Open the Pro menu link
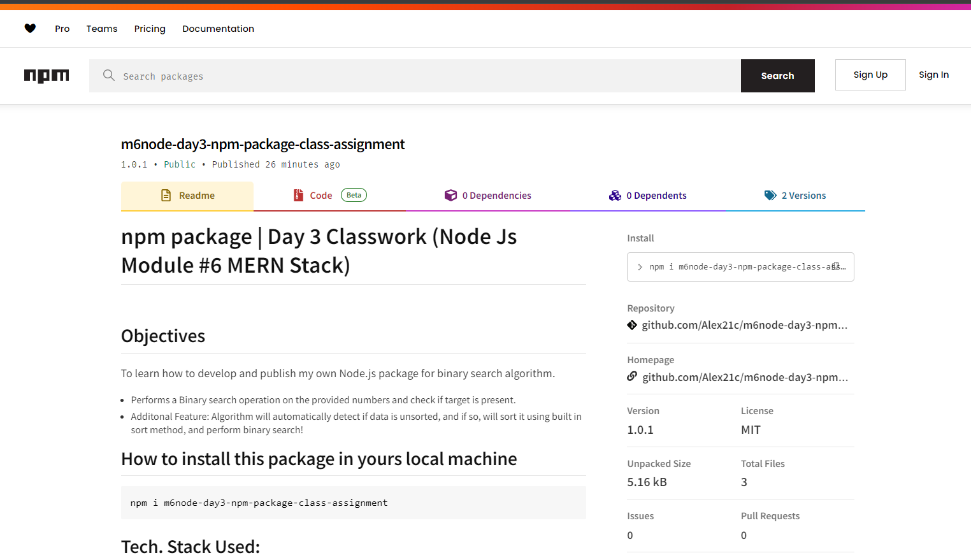 tap(62, 29)
